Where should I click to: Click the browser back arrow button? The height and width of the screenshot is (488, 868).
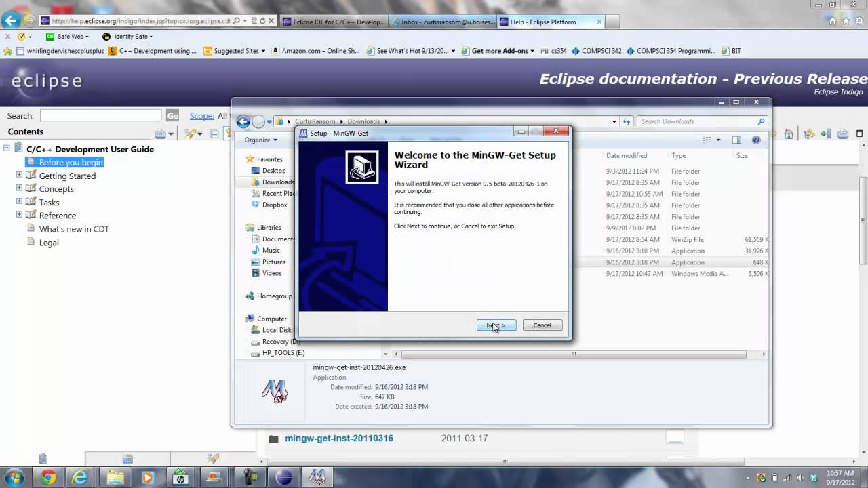[10, 21]
